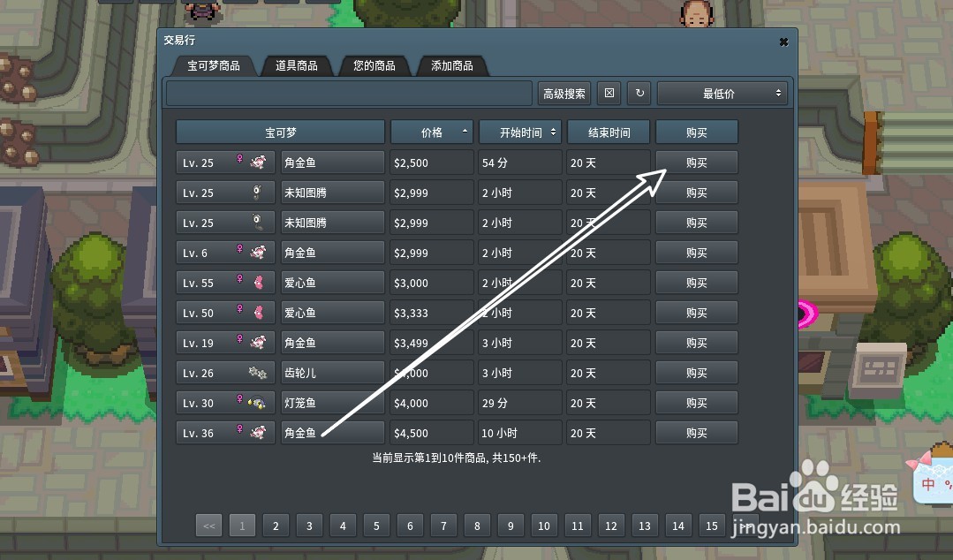Click the Lv. 50 爱心鱼 sprite icon
Viewport: 953px width, 560px height.
[x=258, y=313]
